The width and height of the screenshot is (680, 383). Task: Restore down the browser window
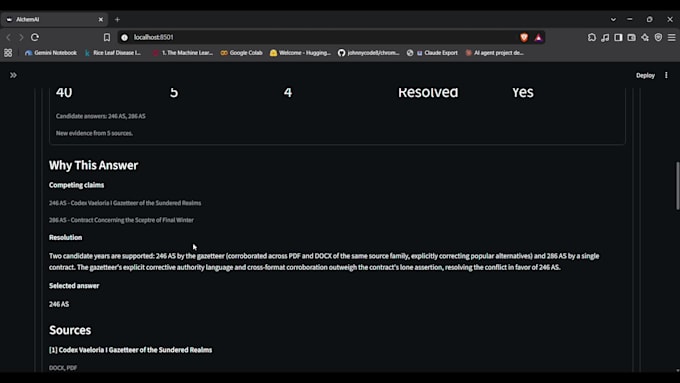tap(649, 20)
